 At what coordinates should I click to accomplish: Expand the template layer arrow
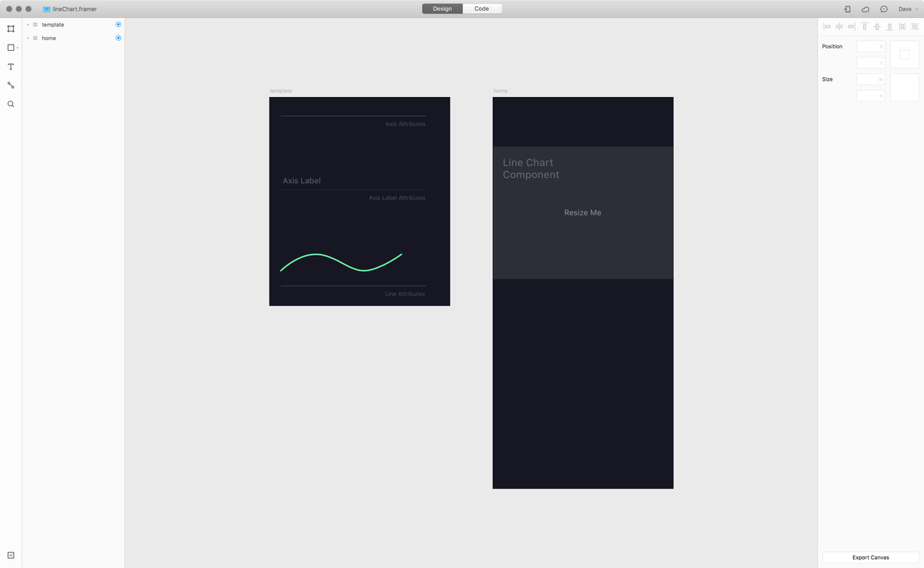coord(28,25)
